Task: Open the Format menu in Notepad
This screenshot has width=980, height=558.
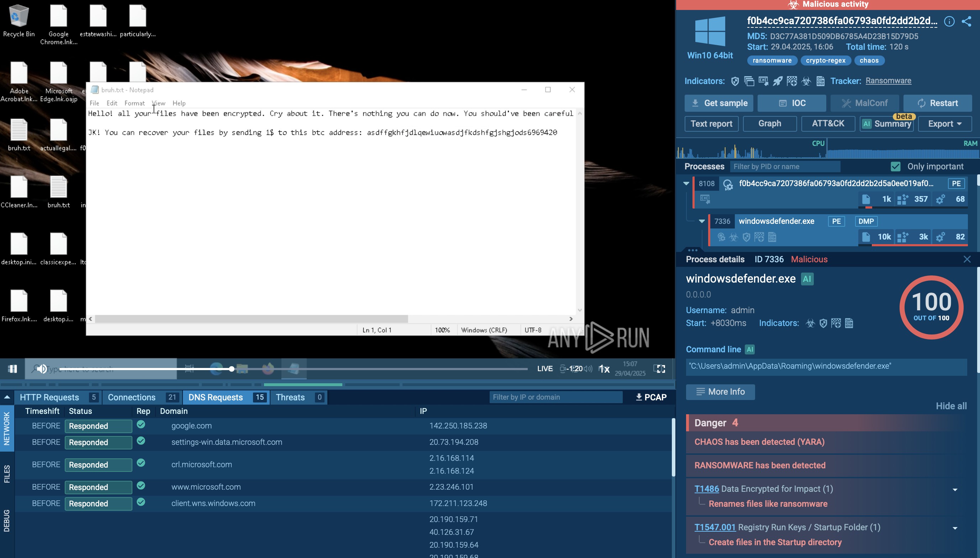Action: pos(134,103)
